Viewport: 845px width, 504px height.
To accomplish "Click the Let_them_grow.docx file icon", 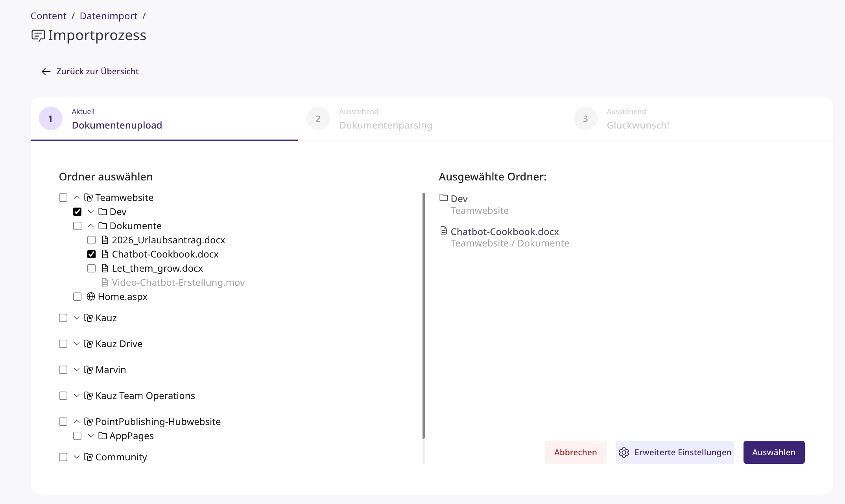I will pos(105,268).
